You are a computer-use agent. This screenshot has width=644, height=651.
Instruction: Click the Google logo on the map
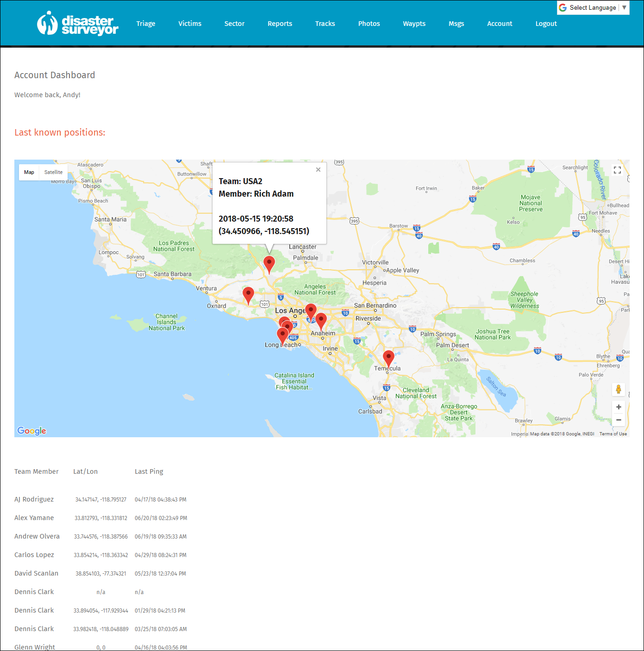coord(31,431)
